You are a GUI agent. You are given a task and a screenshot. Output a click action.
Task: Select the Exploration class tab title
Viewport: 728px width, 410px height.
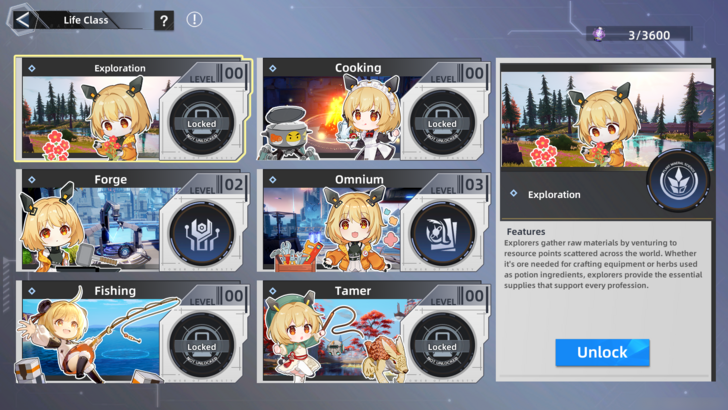coord(120,68)
